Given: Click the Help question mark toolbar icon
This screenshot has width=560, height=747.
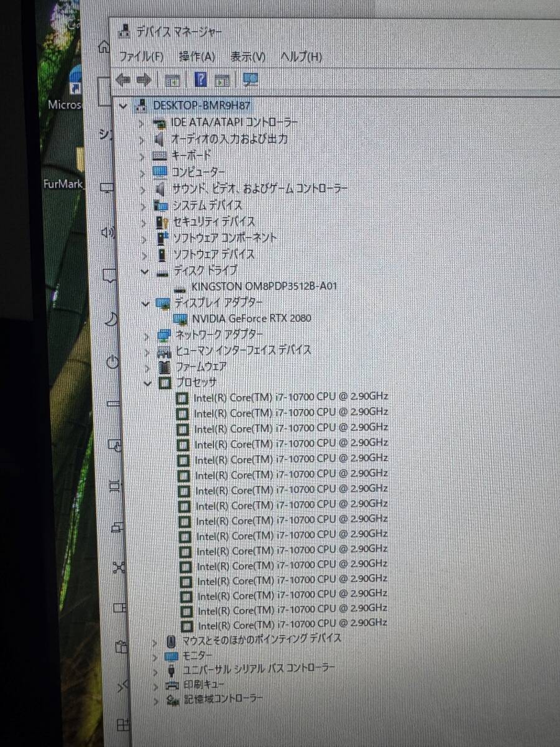Looking at the screenshot, I should click(199, 78).
